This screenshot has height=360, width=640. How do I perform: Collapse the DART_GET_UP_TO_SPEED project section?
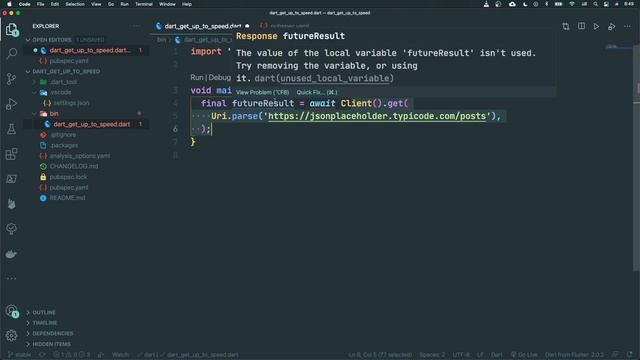(x=66, y=71)
